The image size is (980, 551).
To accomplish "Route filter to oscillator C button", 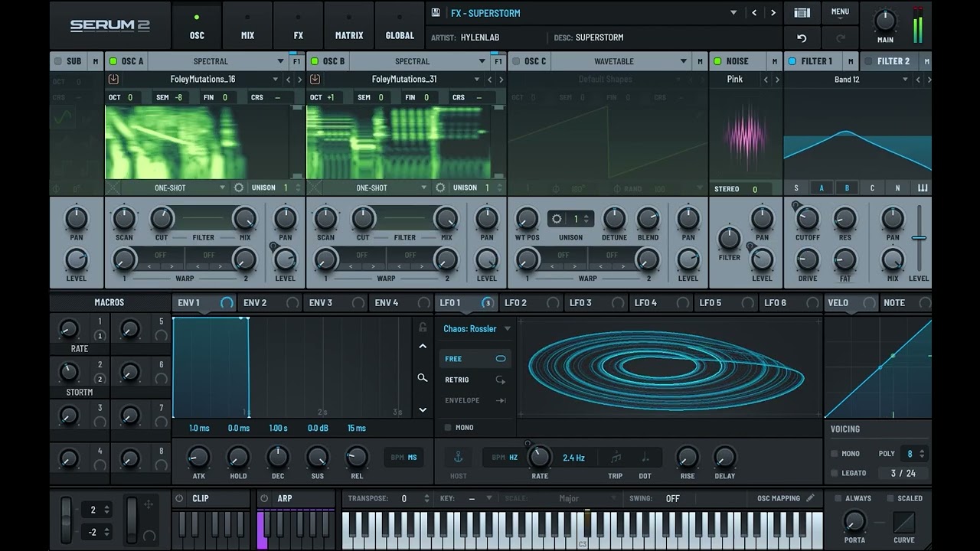I will [x=872, y=188].
